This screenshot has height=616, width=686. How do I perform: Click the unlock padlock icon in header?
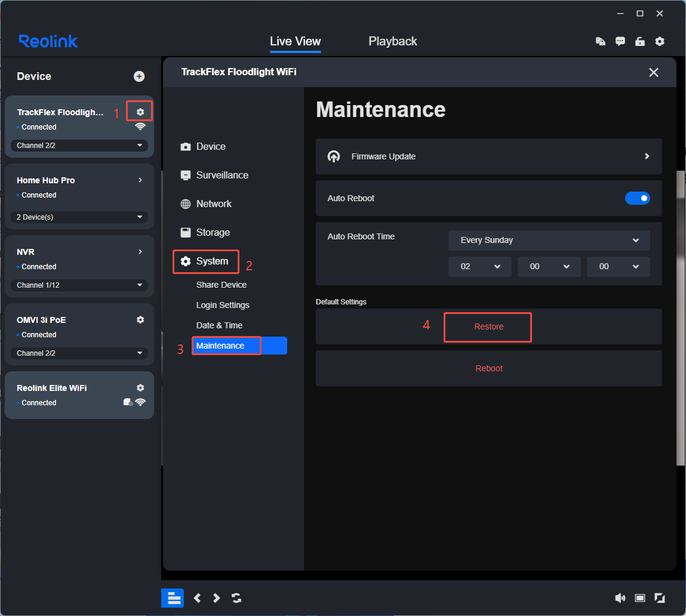639,42
